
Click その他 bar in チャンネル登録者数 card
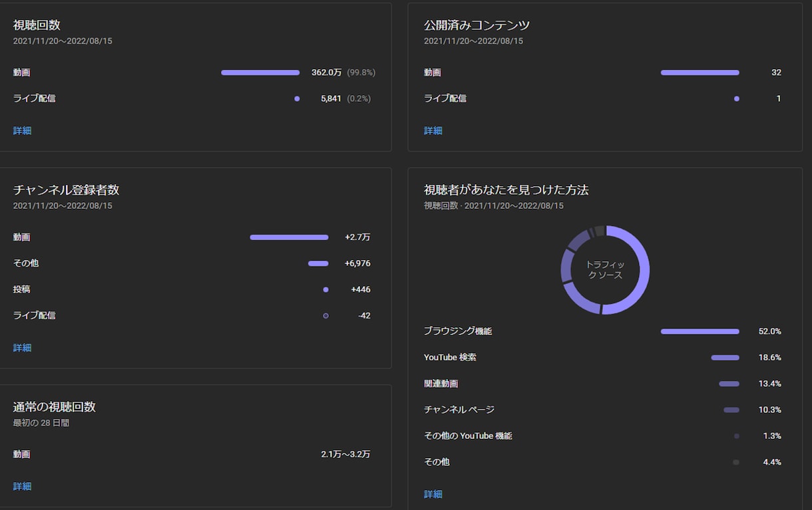tap(318, 263)
